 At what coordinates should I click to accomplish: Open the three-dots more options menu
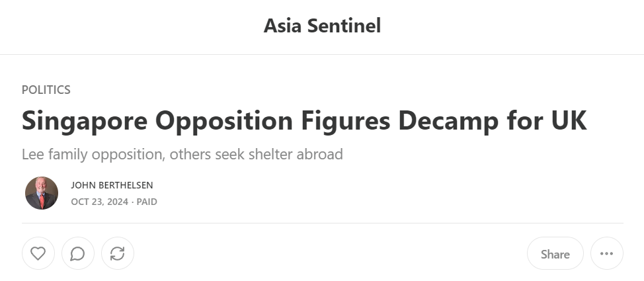606,253
